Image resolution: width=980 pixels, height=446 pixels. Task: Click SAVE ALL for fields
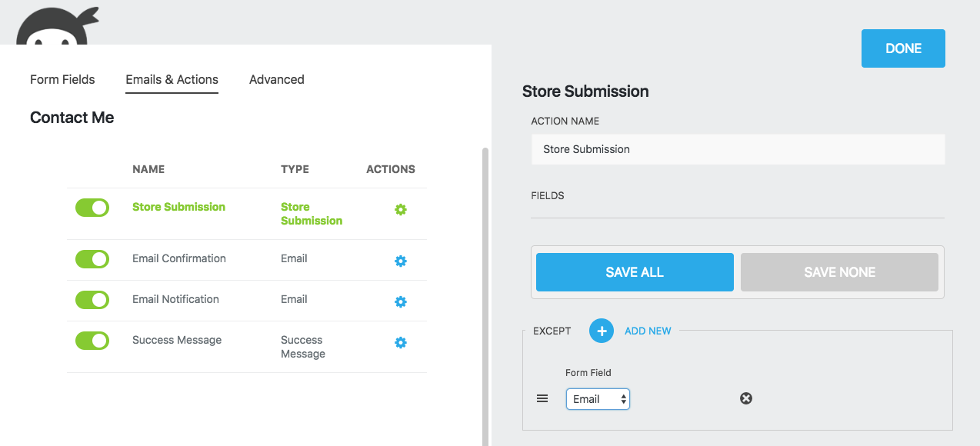click(x=634, y=271)
